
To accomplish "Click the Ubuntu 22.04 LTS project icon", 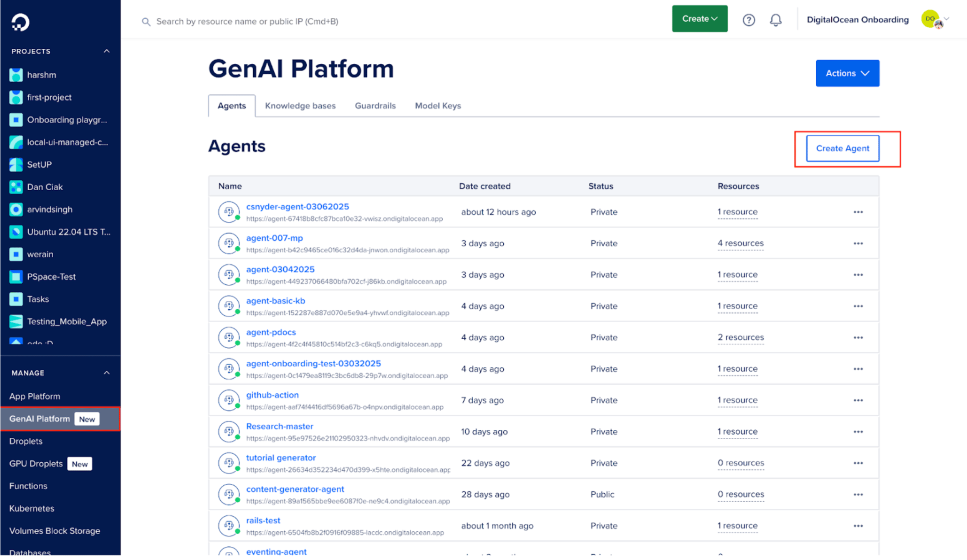I will tap(16, 232).
